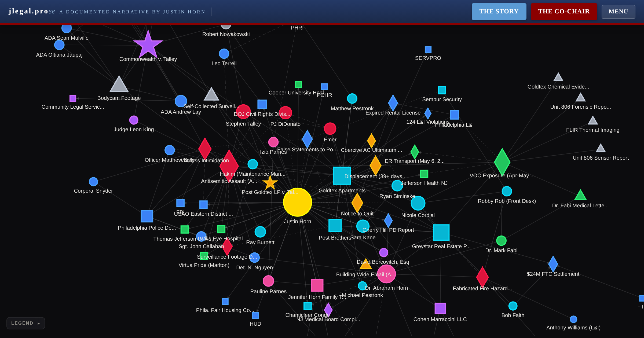Select the Expired Rental License blue diamond node
This screenshot has height=338, width=644.
[393, 103]
